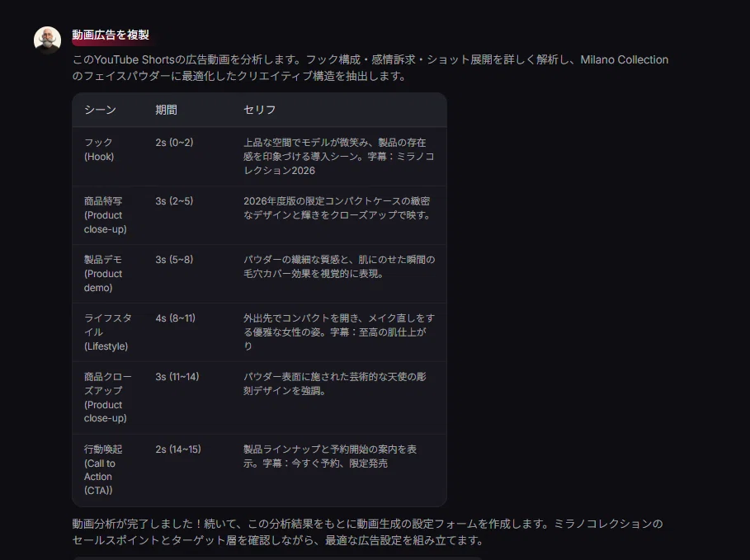Select the ライフスタイル (Lifestyle) scene cell

(107, 332)
